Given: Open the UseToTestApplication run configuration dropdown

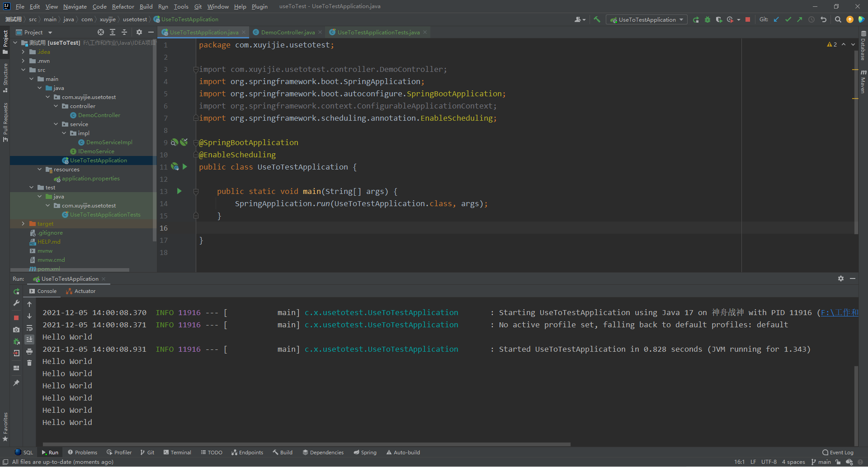Looking at the screenshot, I should point(646,19).
